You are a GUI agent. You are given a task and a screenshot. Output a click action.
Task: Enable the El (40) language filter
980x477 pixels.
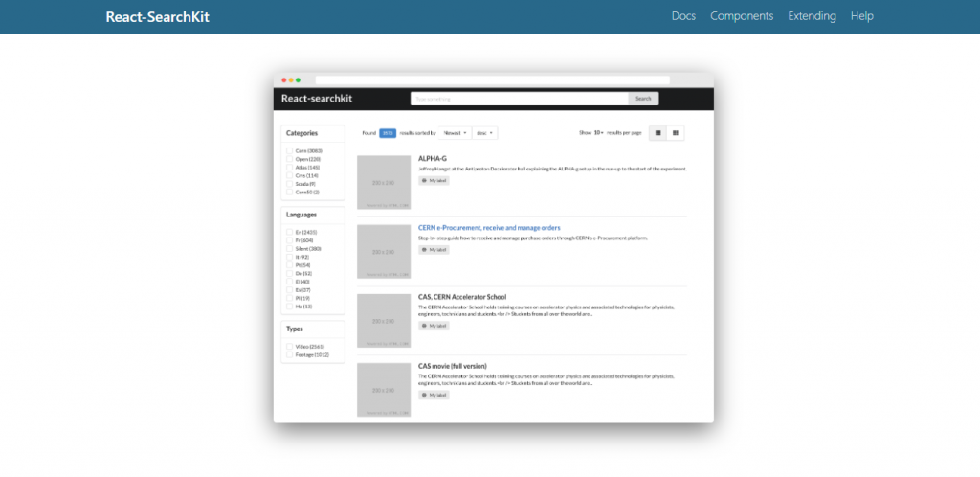pyautogui.click(x=289, y=282)
